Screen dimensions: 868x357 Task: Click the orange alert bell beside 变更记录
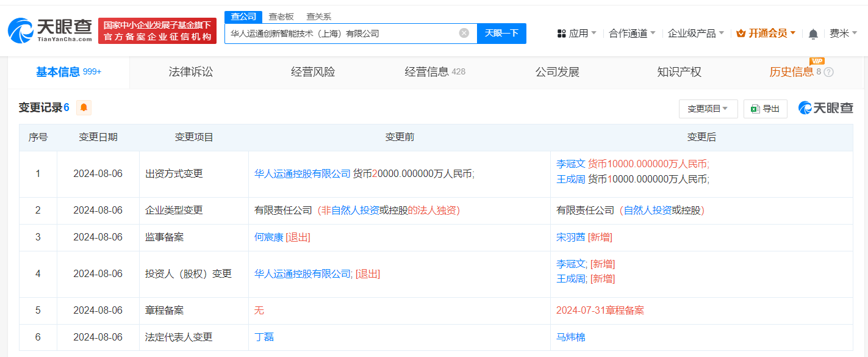click(x=84, y=107)
